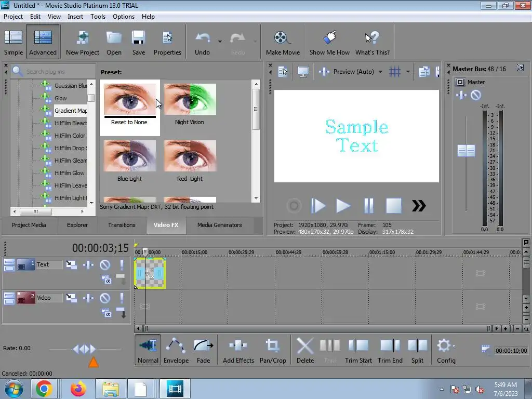532x399 pixels.
Task: Play the preview from start
Action: [318, 206]
